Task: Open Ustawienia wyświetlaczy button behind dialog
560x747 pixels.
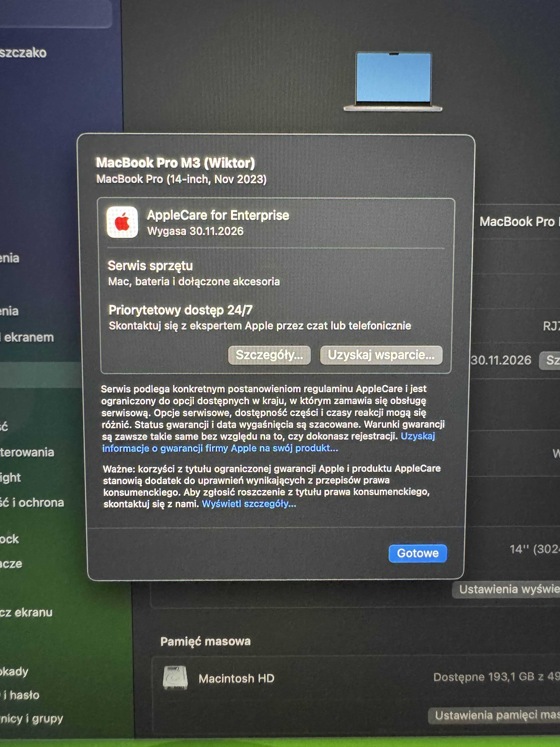Action: tap(506, 589)
